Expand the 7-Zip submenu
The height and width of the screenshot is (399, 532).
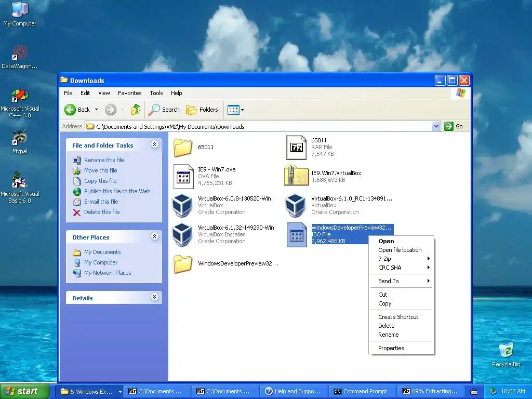click(x=402, y=259)
